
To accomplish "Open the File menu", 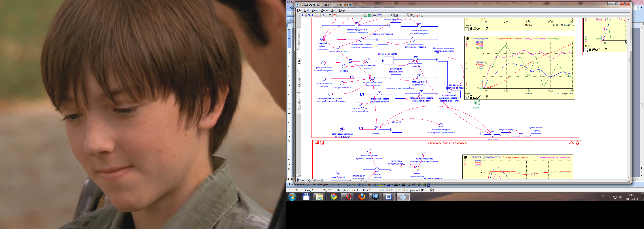I will click(x=299, y=10).
